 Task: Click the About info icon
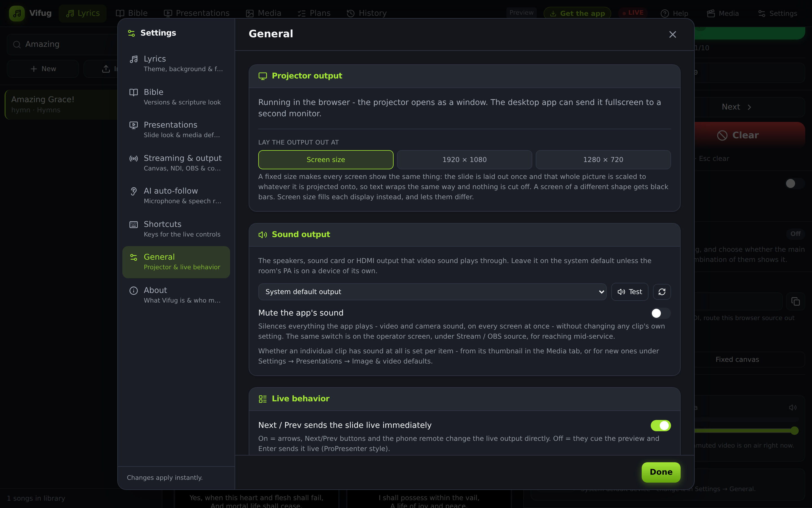[x=134, y=291]
